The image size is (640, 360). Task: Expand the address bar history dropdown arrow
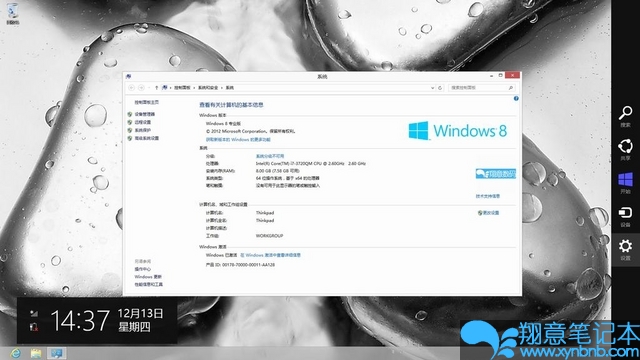click(432, 88)
